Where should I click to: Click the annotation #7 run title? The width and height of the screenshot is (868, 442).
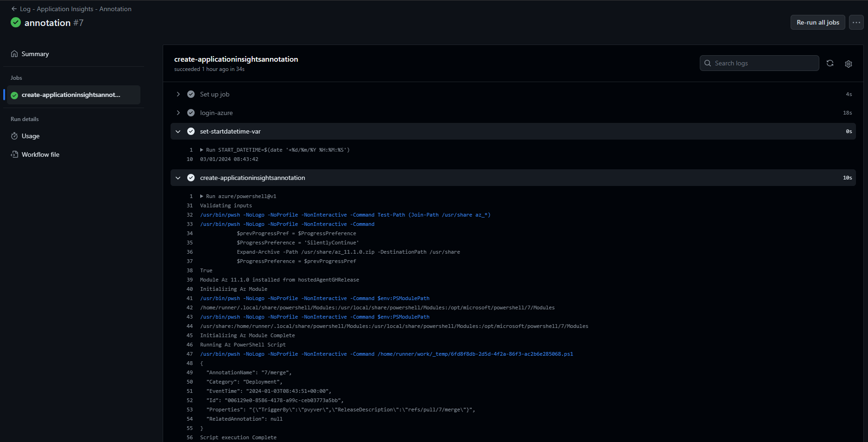coord(54,23)
